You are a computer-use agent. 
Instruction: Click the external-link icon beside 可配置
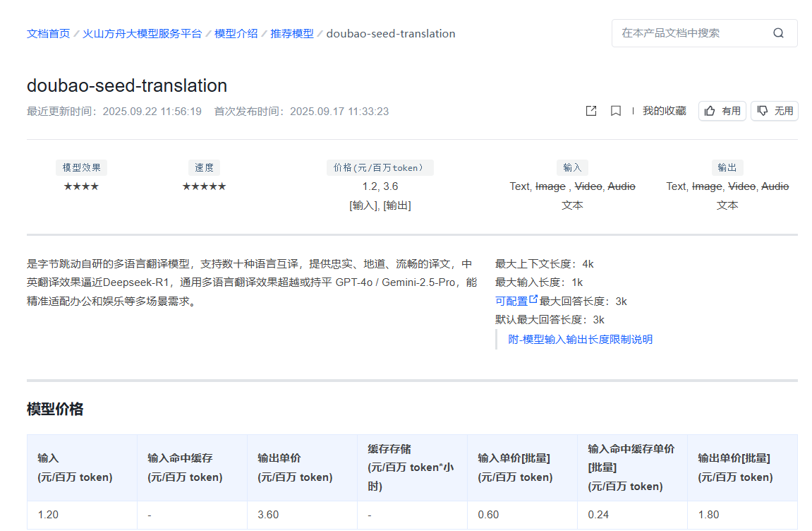coord(533,299)
